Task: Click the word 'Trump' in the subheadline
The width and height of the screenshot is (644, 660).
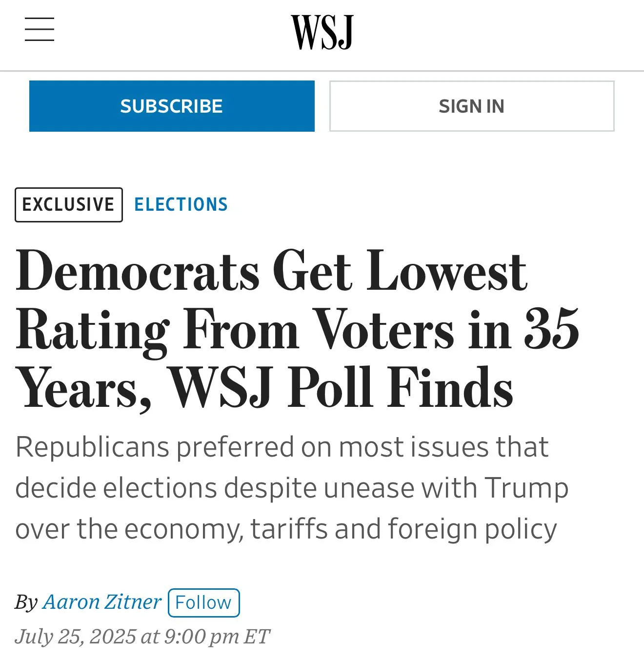Action: pos(527,488)
